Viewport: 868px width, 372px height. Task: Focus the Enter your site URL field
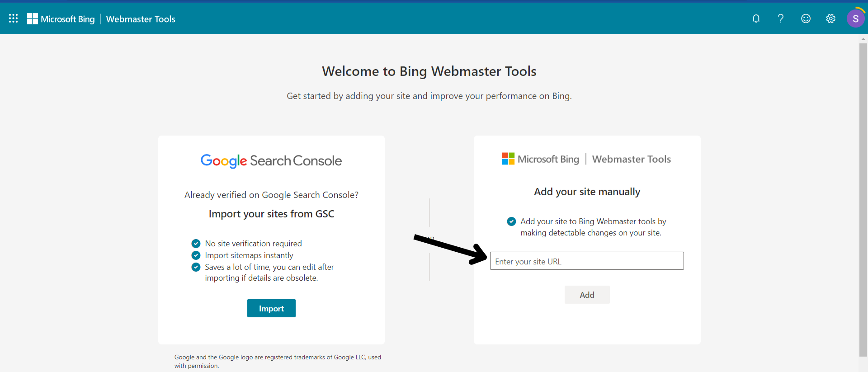pos(587,261)
